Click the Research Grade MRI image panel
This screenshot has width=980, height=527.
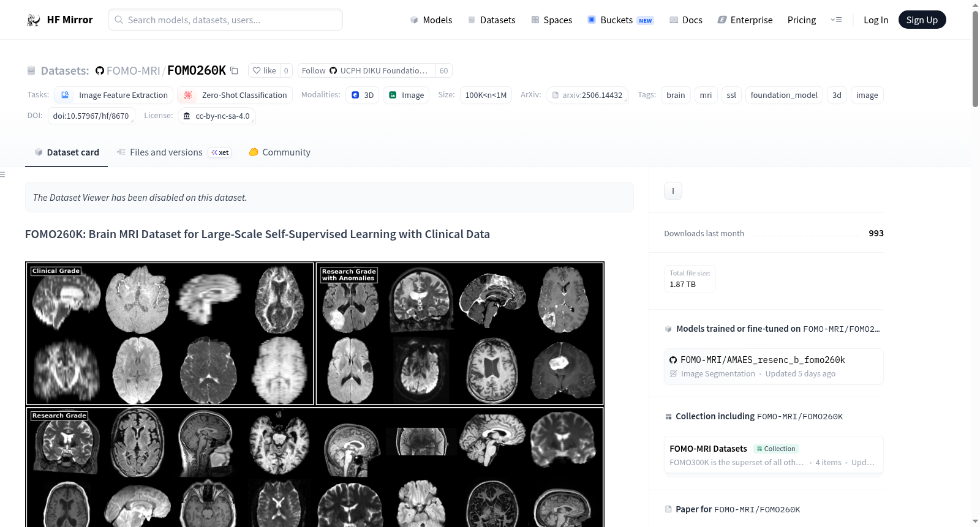315,467
